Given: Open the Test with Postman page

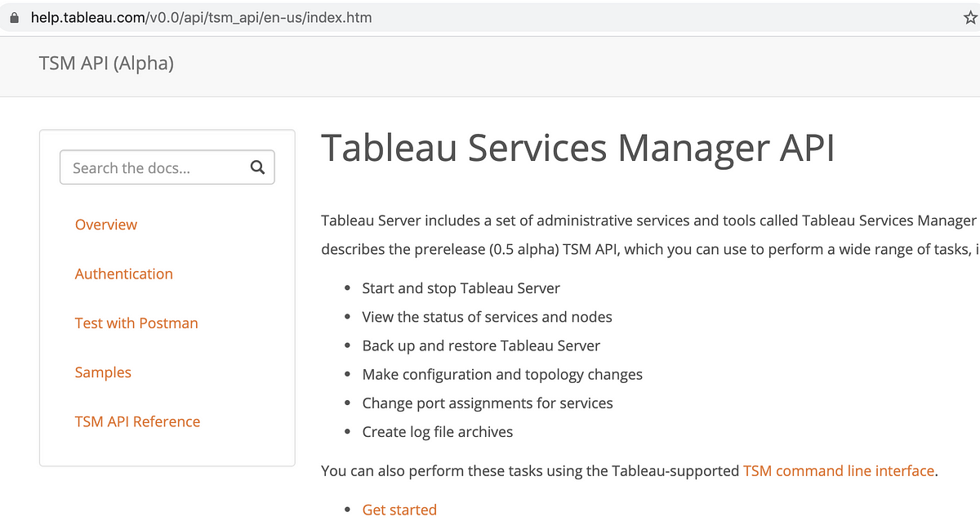Looking at the screenshot, I should [136, 323].
